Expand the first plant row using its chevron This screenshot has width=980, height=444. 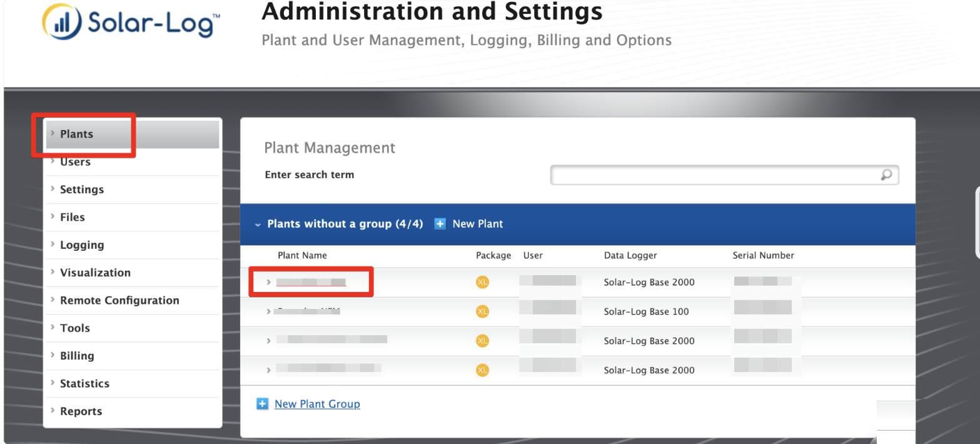tap(268, 282)
